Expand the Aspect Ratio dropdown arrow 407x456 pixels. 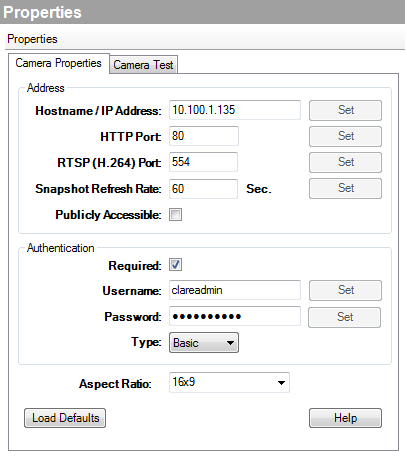click(x=281, y=382)
